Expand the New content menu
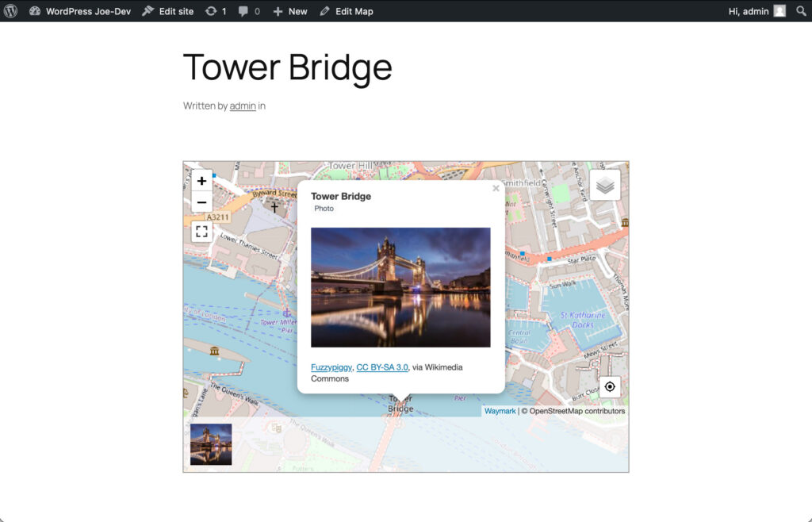 289,11
